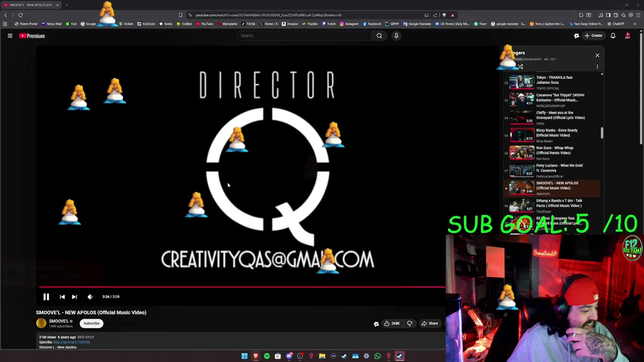
Task: Open a new browser tab
Action: (x=66, y=5)
